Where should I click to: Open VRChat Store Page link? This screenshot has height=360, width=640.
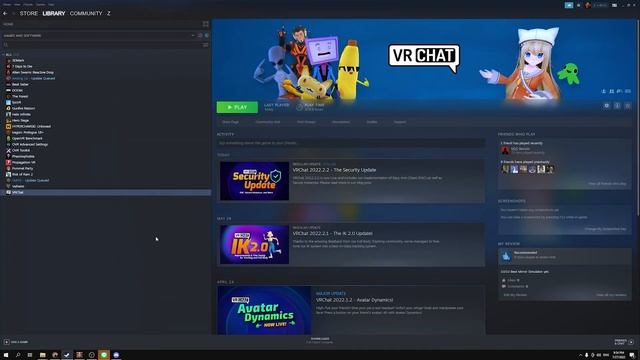coord(230,122)
